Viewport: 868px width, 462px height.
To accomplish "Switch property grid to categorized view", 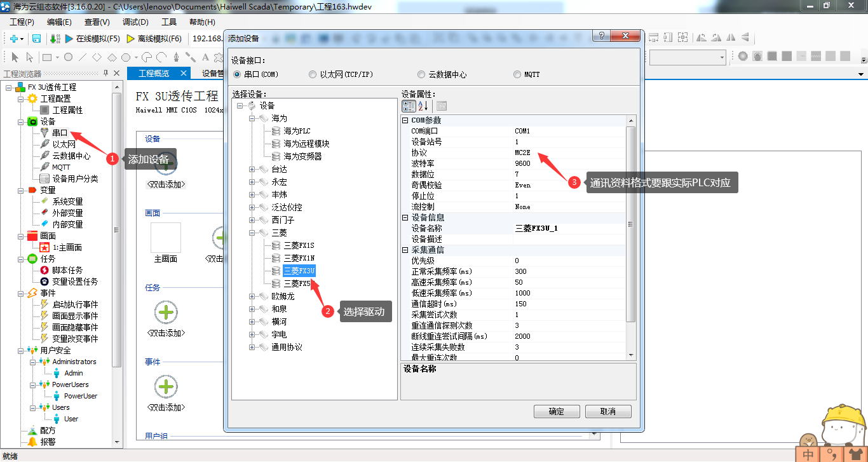I will tap(409, 106).
